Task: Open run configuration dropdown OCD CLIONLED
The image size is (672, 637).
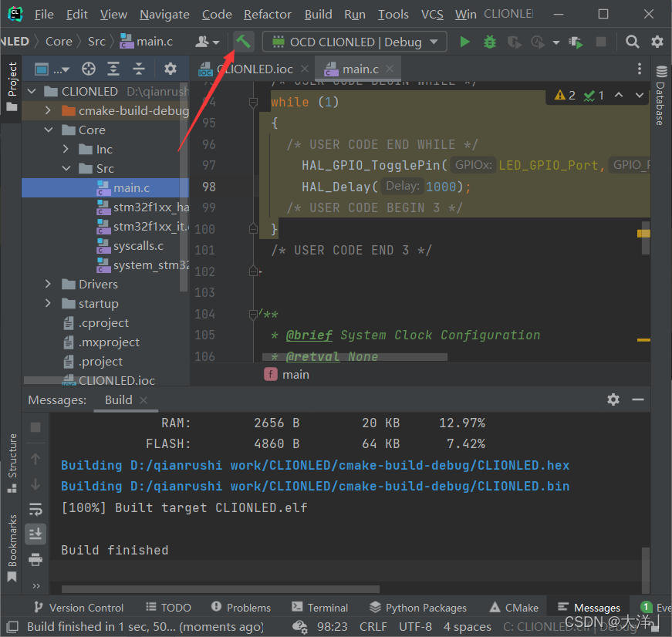Action: 355,42
